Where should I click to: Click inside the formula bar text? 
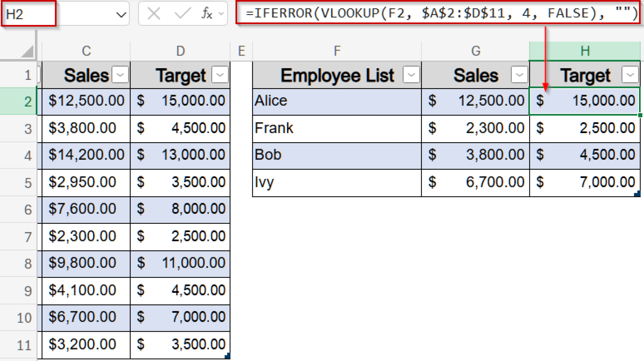point(409,13)
